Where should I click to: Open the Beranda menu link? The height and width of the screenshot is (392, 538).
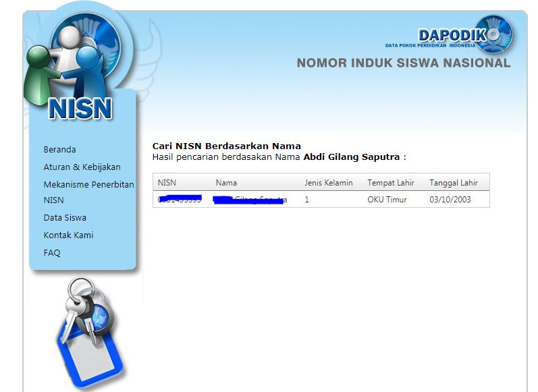[x=59, y=150]
